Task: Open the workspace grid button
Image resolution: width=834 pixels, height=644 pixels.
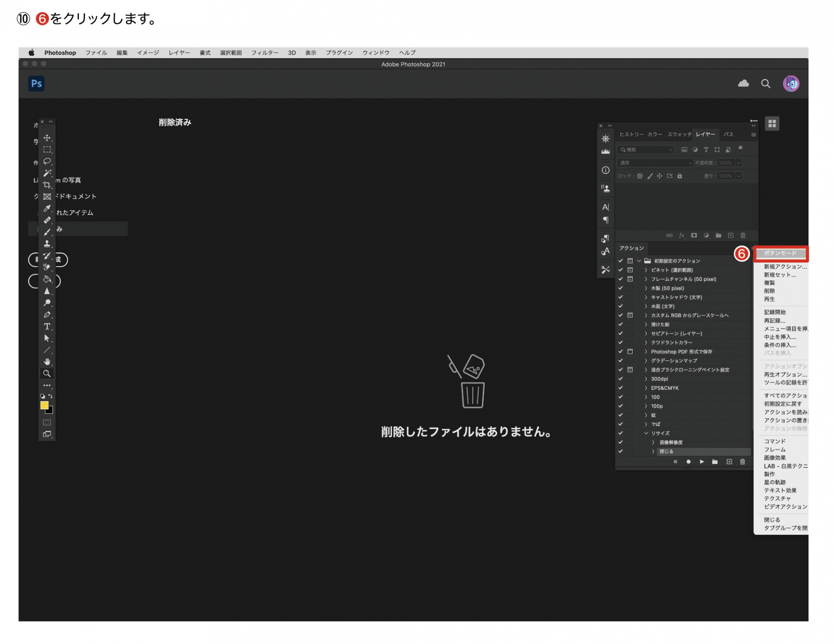Action: pyautogui.click(x=772, y=123)
